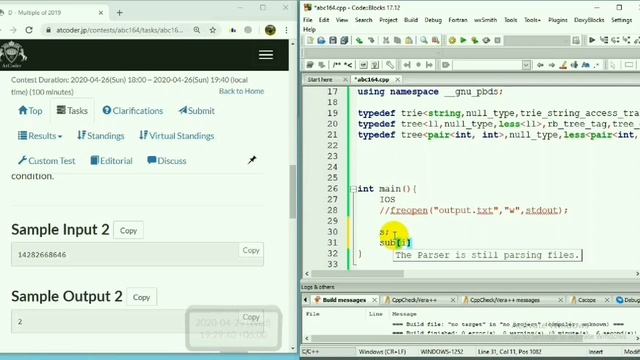Image resolution: width=640 pixels, height=360 pixels.
Task: Open the AtCoder hamburger menu
Action: [x=266, y=55]
